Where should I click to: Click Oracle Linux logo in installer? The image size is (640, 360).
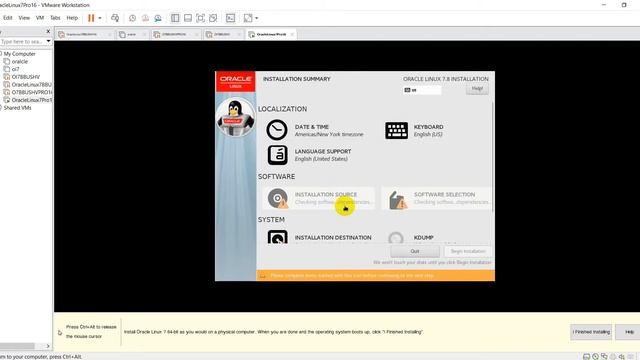[x=236, y=81]
